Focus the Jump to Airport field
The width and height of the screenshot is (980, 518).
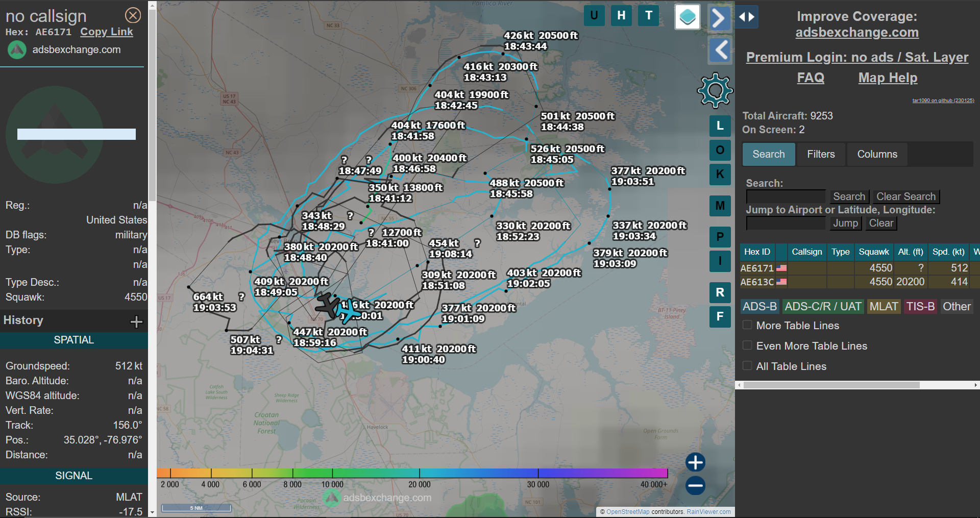pos(786,223)
